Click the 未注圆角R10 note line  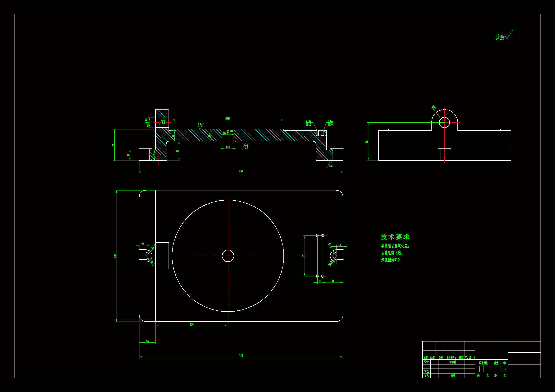point(390,260)
